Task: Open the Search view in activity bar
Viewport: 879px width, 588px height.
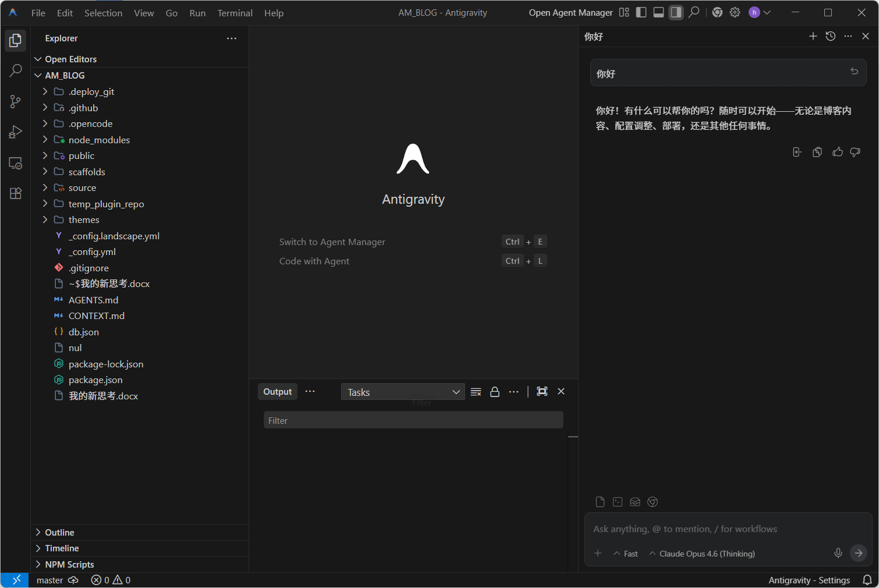Action: click(16, 71)
